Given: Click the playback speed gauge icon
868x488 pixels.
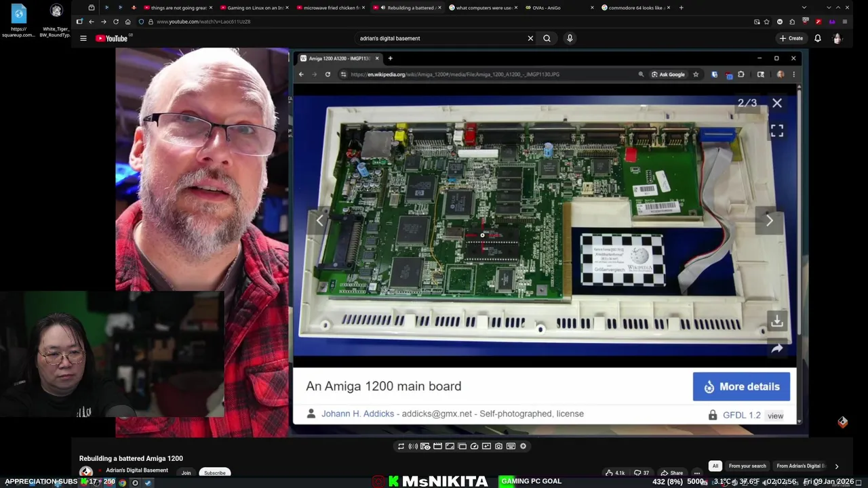Looking at the screenshot, I should click(474, 446).
